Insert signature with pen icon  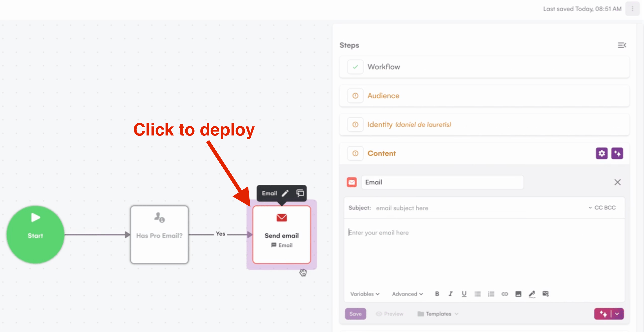[x=532, y=294]
